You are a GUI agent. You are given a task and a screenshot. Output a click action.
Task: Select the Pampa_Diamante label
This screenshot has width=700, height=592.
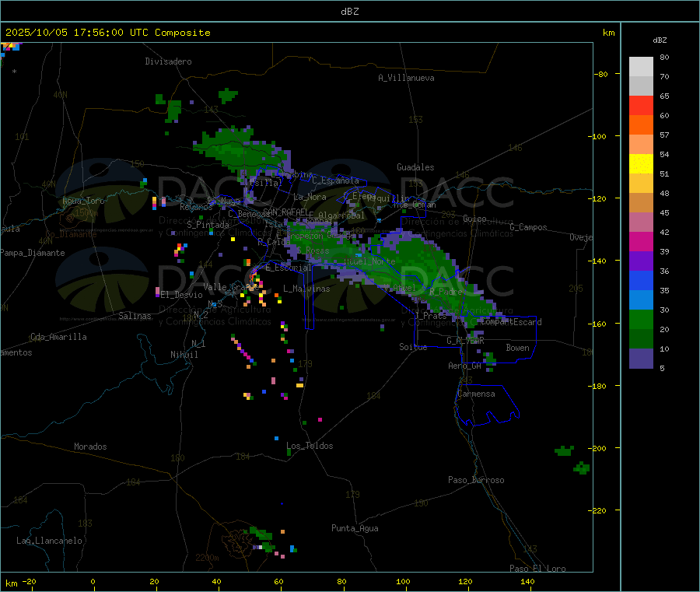click(x=32, y=253)
